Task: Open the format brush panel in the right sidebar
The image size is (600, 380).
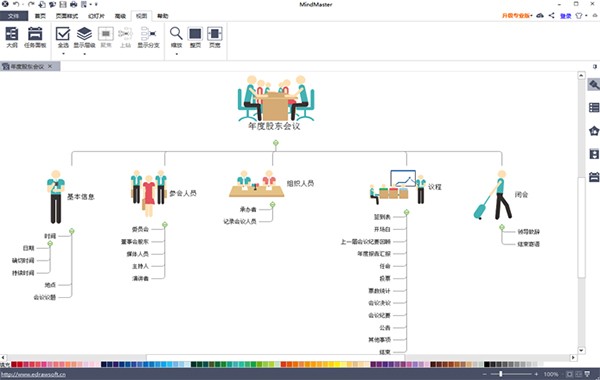Action: click(594, 85)
